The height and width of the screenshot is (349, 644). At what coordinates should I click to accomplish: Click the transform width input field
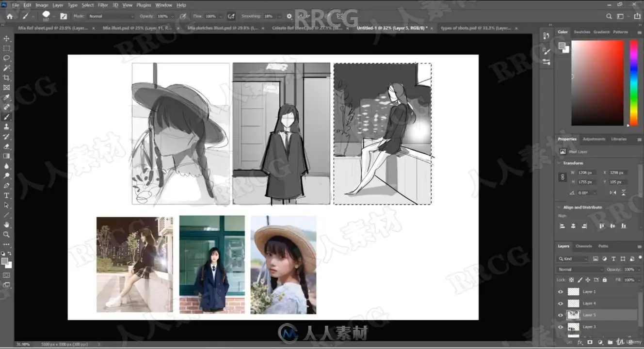click(588, 173)
